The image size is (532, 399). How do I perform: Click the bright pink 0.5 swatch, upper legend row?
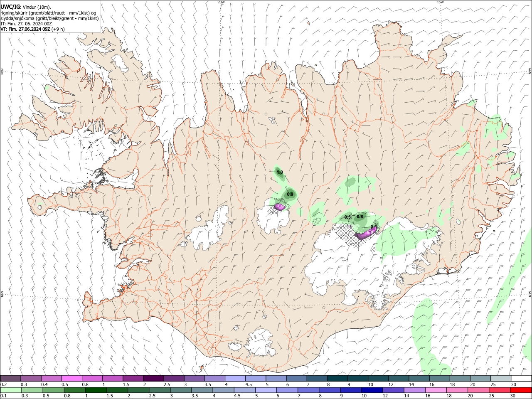tap(72, 378)
